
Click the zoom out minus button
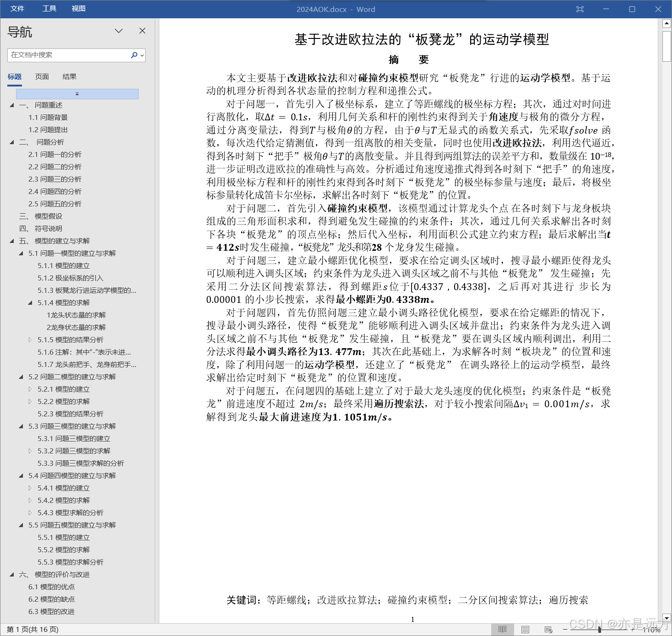565,630
